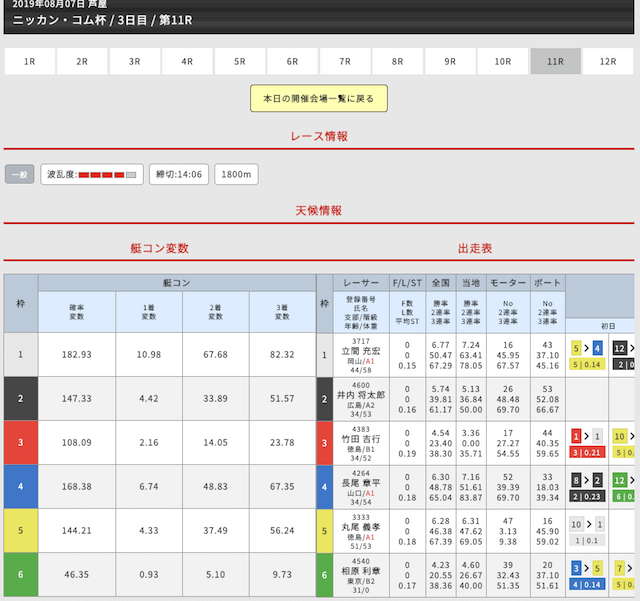Click the 確率変数 column header
The width and height of the screenshot is (640, 601).
(77, 312)
